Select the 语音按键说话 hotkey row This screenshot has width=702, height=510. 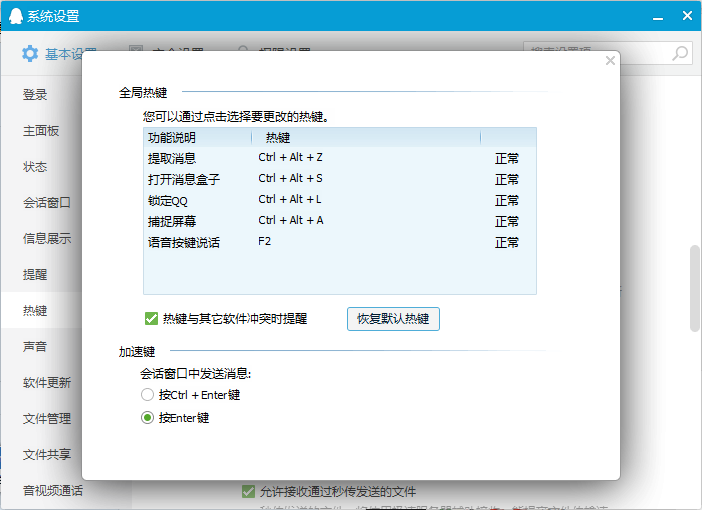pyautogui.click(x=340, y=242)
